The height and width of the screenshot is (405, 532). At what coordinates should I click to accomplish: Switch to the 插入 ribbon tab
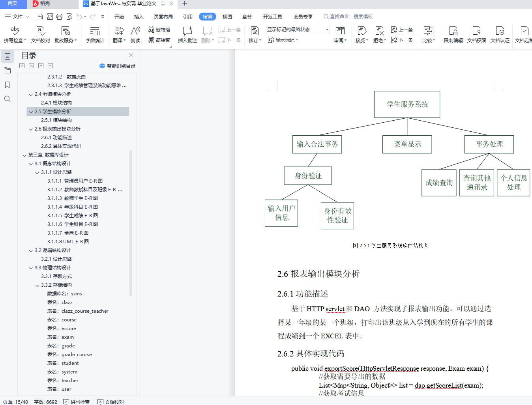[x=139, y=17]
